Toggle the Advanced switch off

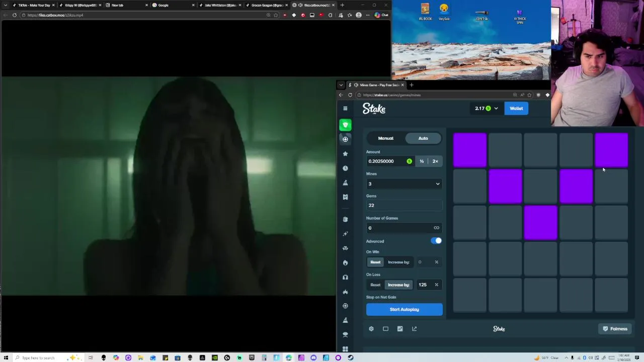pyautogui.click(x=436, y=241)
